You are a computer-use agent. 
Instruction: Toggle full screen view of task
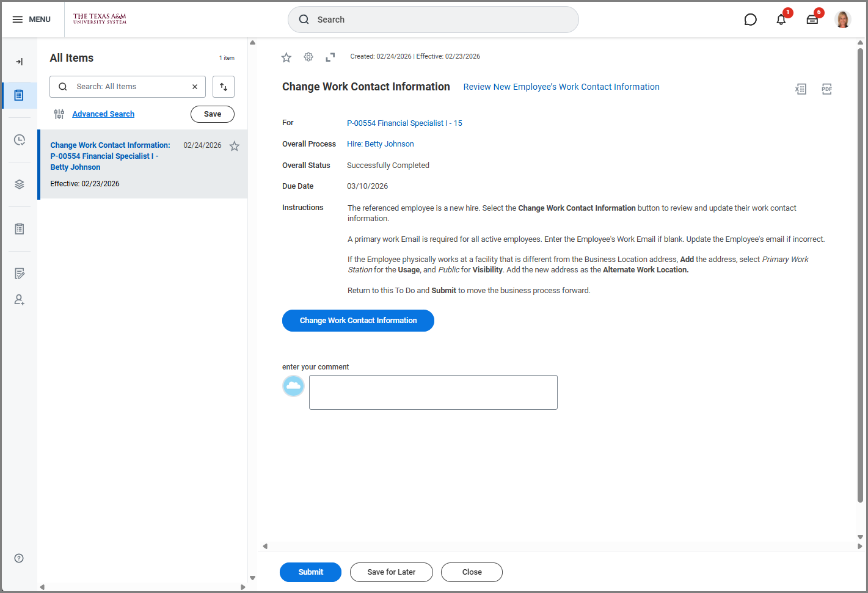(330, 57)
